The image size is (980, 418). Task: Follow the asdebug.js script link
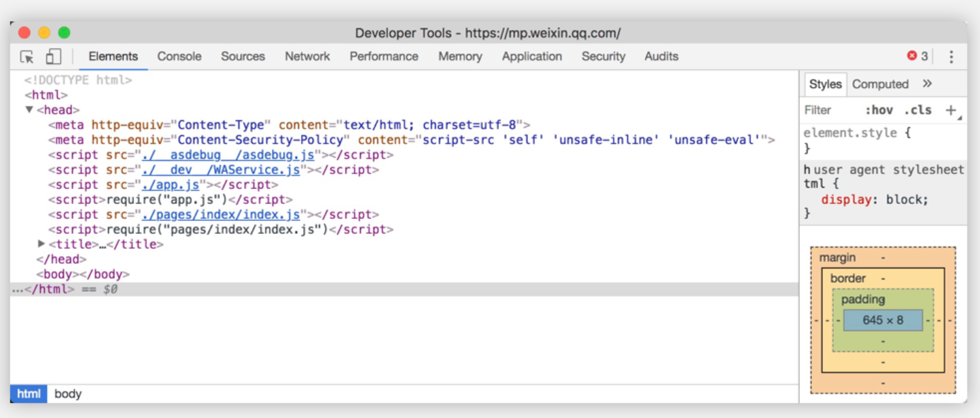pos(228,155)
